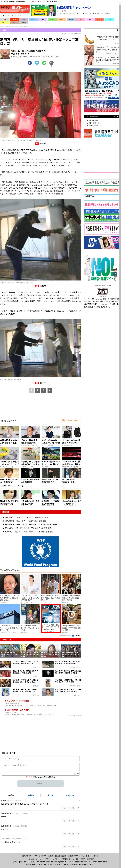121x868 pixels.
Task: Go to page 2 of the article
Action: [x=37, y=390]
